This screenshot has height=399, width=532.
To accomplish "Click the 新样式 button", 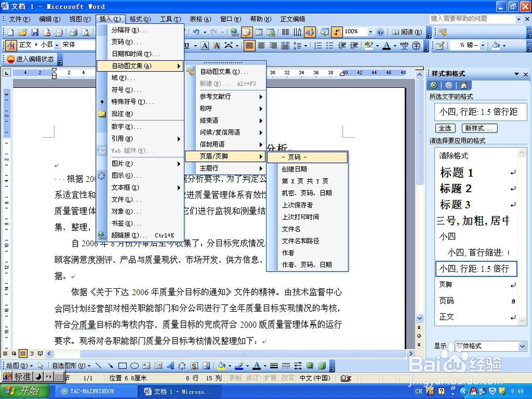I will 479,128.
